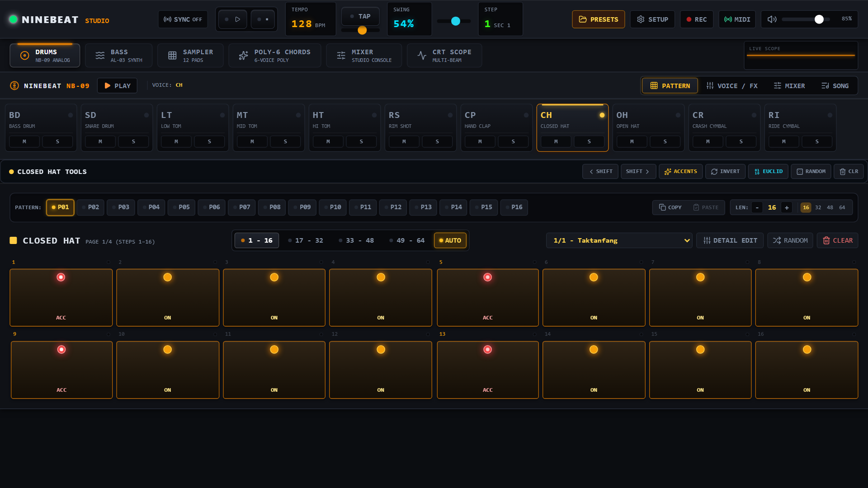
Task: Toggle step 6 pad
Action: coord(594,298)
